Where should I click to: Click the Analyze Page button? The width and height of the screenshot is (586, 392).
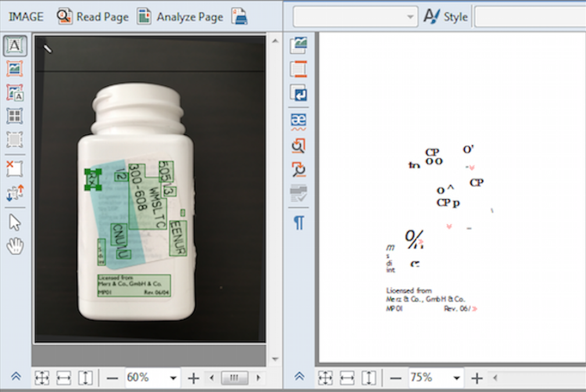[180, 17]
